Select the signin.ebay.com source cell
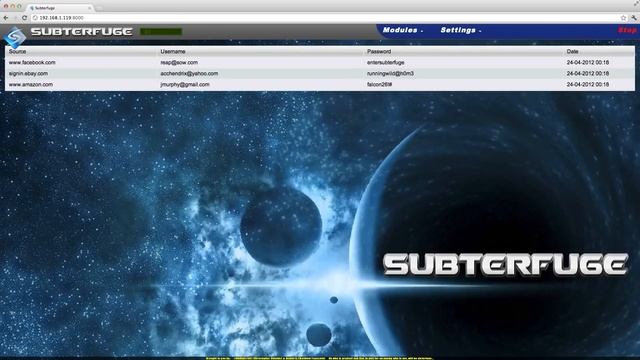The width and height of the screenshot is (640, 360). (x=28, y=73)
